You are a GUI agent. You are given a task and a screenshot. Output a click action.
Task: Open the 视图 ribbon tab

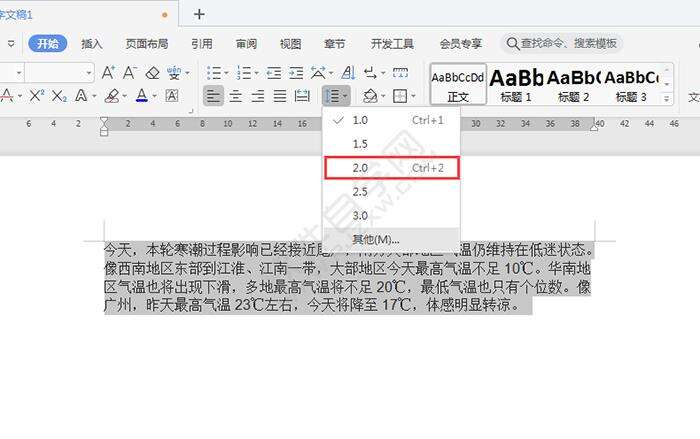tap(291, 44)
